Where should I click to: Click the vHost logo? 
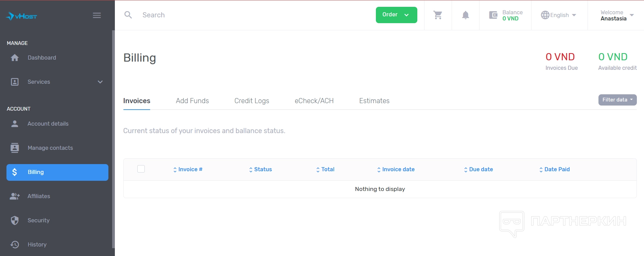21,16
